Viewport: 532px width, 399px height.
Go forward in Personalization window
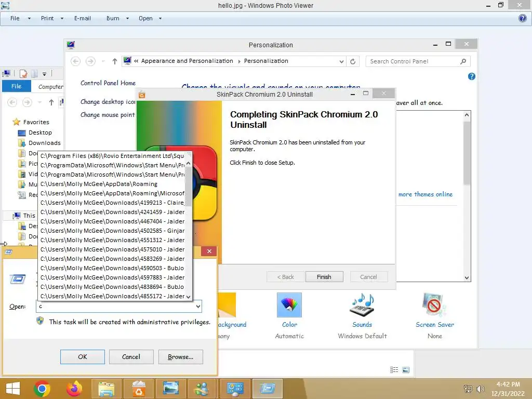point(90,61)
